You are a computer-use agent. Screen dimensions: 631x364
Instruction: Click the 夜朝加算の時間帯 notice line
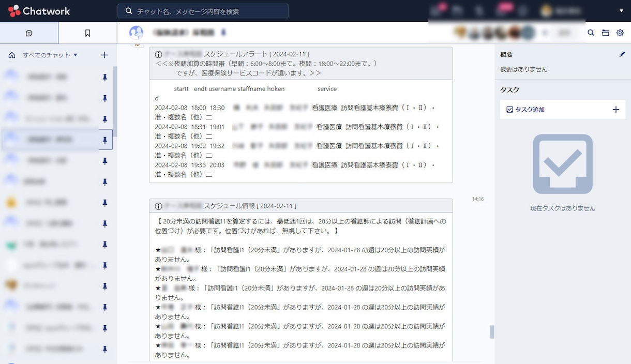266,64
